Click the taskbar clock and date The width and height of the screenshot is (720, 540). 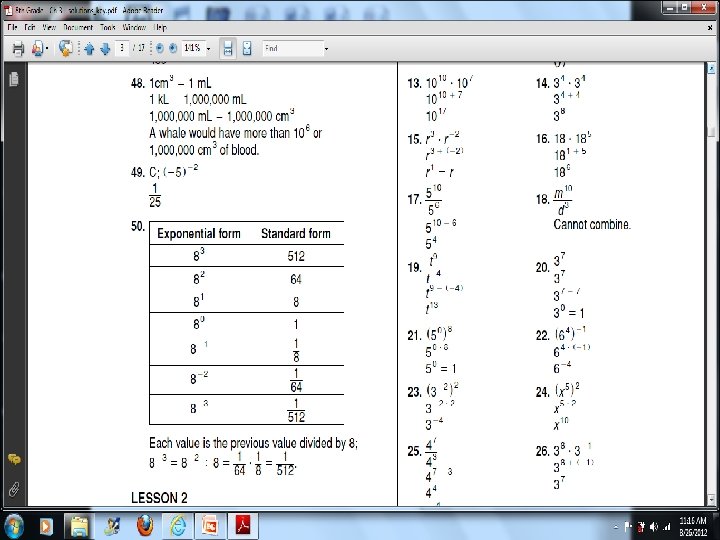coord(693,527)
